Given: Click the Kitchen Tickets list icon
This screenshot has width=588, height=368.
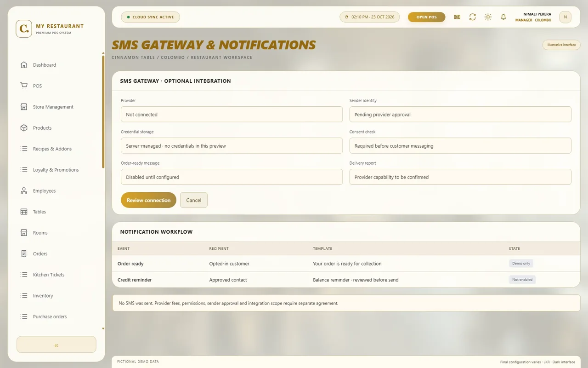Looking at the screenshot, I should [x=24, y=275].
